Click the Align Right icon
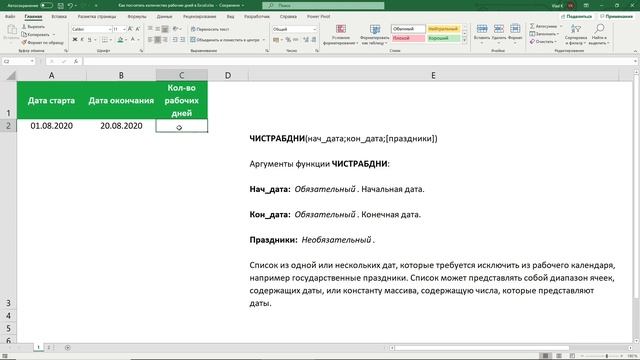The height and width of the screenshot is (360, 640). coord(165,40)
